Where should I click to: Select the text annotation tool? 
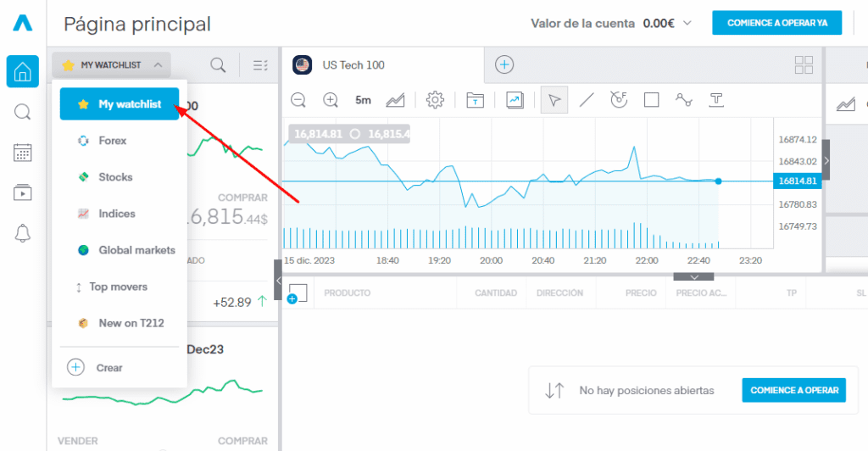point(716,100)
